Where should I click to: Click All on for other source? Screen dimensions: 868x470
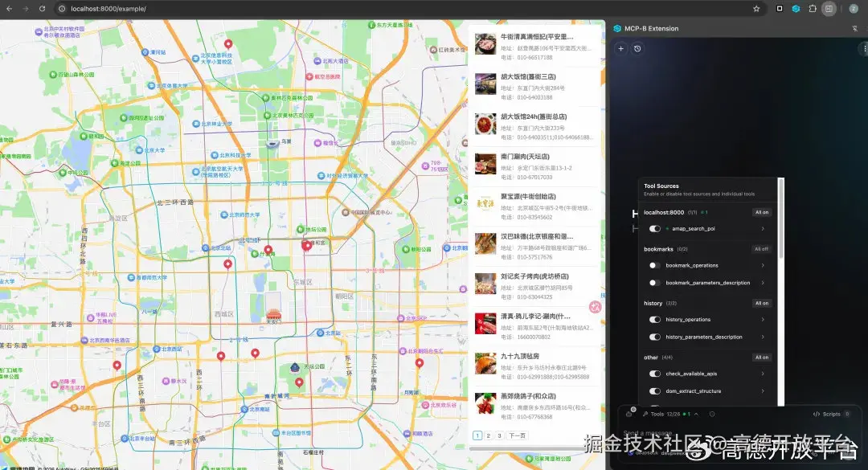[762, 358]
